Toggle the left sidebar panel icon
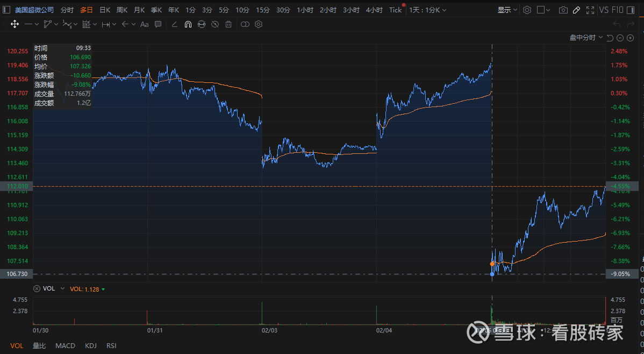This screenshot has width=644, height=354. [6, 10]
